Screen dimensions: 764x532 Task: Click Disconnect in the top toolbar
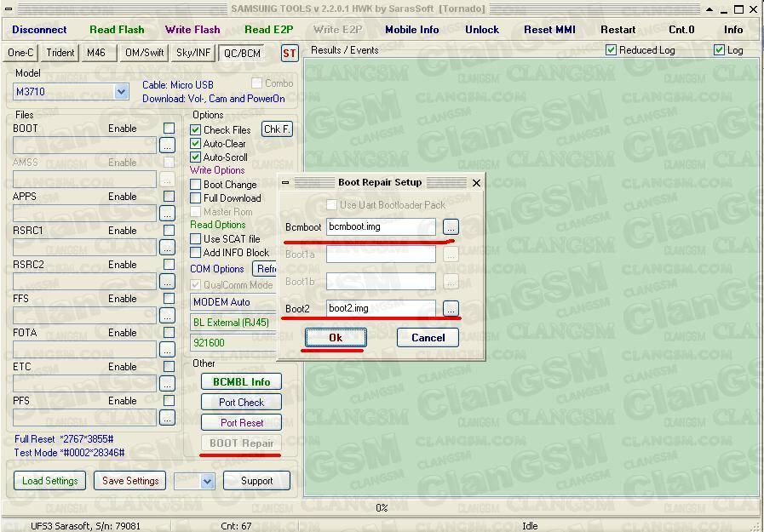[39, 30]
